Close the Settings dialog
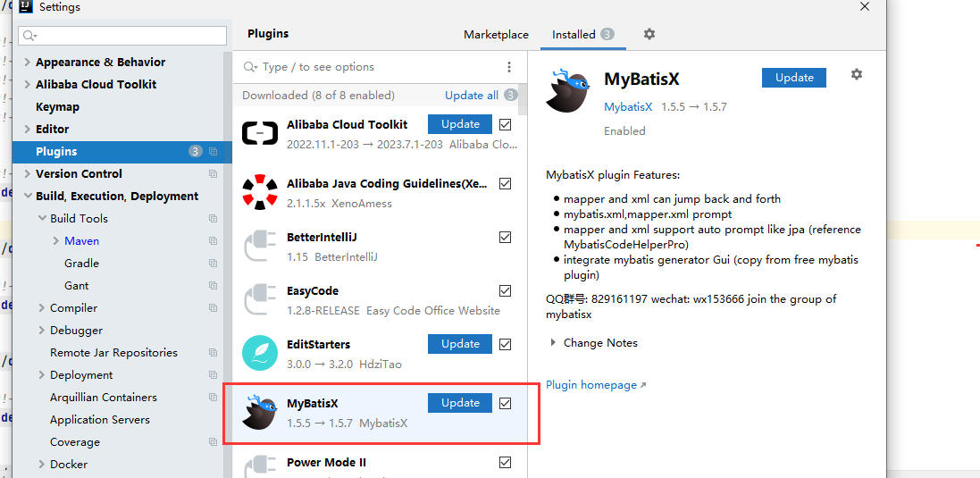The image size is (980, 478). click(x=865, y=6)
